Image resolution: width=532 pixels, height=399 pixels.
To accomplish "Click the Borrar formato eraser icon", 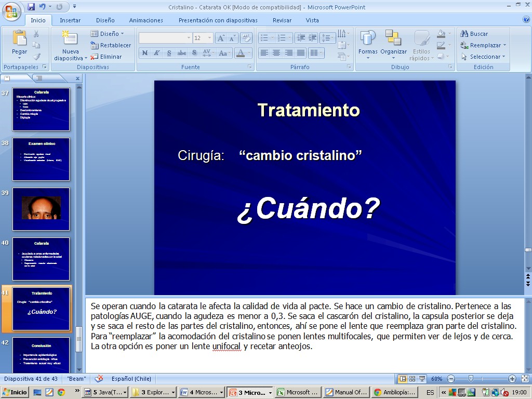I will (246, 38).
